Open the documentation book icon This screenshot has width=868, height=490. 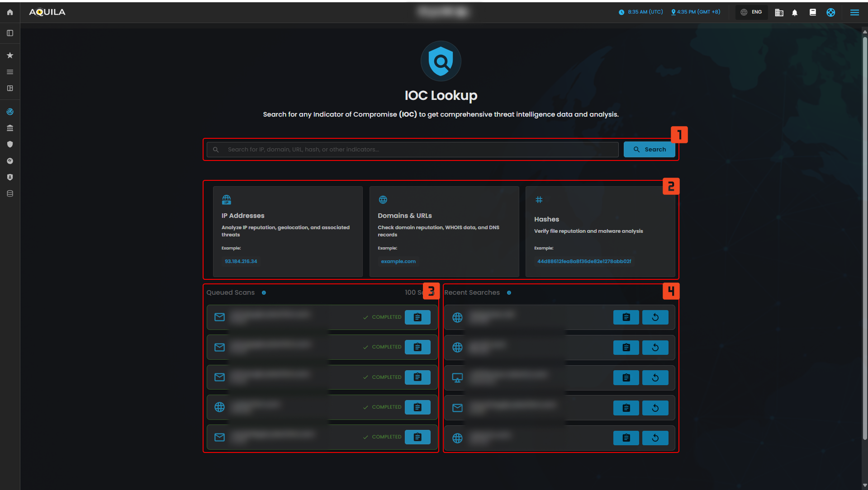[813, 13]
